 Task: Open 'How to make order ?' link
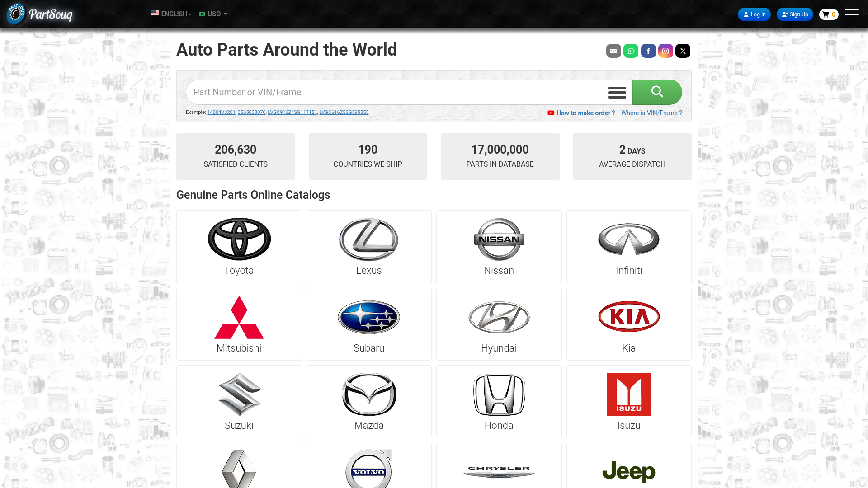click(581, 113)
